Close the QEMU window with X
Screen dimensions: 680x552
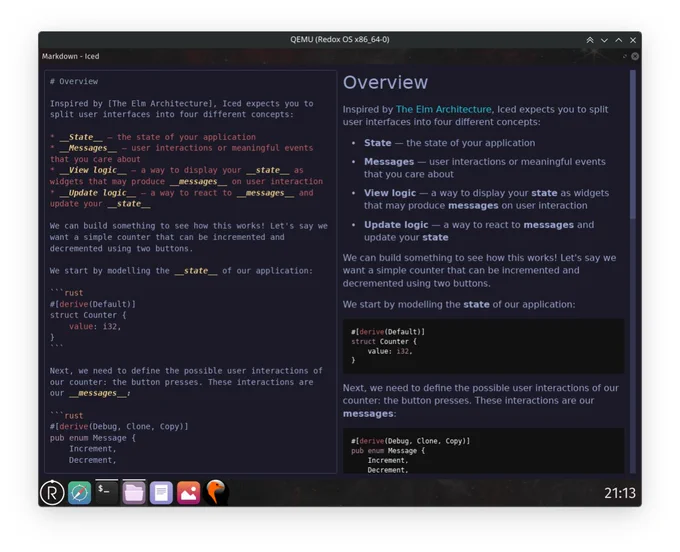633,40
